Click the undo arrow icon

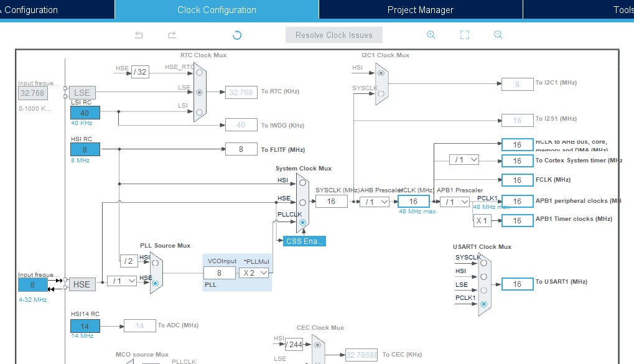coord(139,35)
